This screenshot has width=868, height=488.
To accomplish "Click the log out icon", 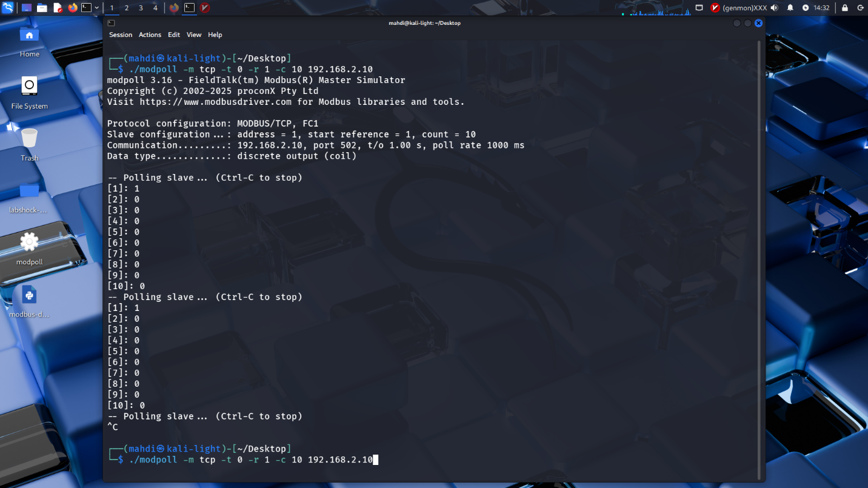I will [860, 8].
